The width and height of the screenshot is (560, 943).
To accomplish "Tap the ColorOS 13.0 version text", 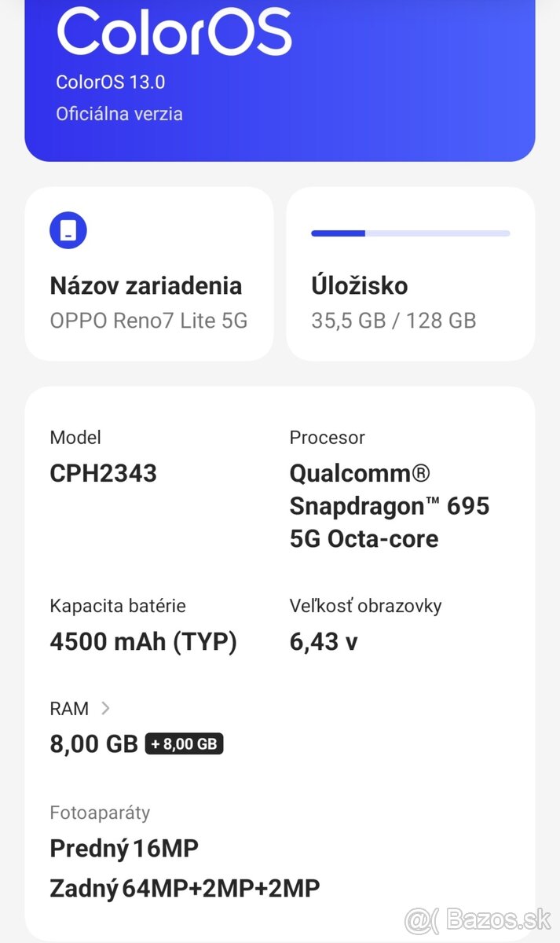I will tap(110, 82).
